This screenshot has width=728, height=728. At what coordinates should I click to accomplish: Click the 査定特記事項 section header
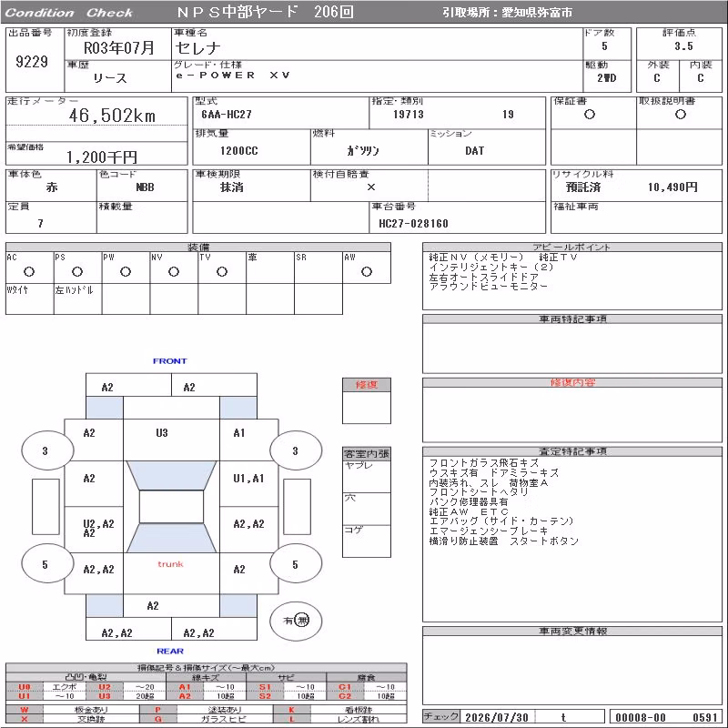click(572, 450)
